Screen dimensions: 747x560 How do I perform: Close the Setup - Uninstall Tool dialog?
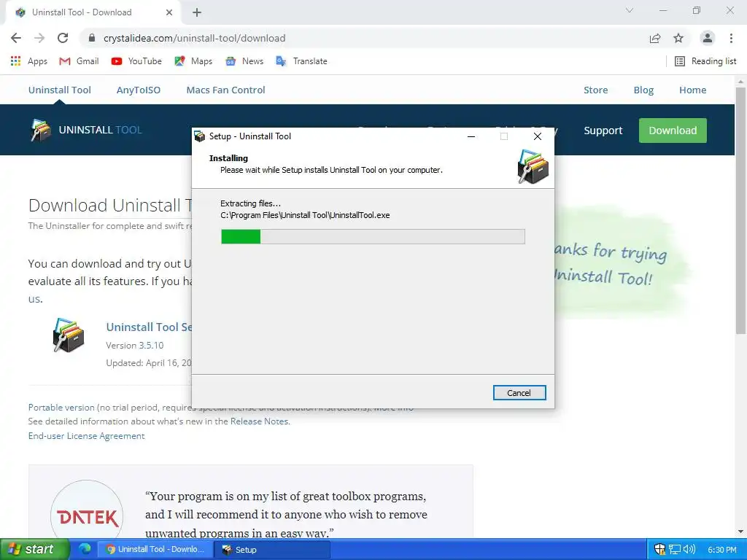tap(538, 136)
